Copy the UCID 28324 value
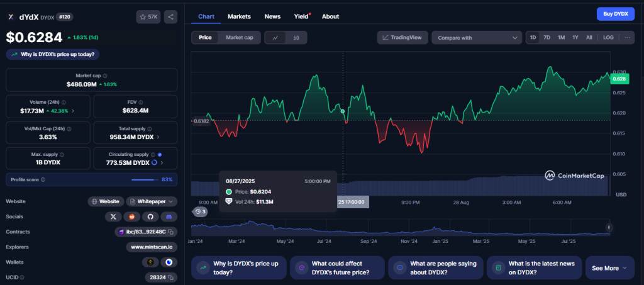Image resolution: width=644 pixels, height=285 pixels. (x=171, y=277)
